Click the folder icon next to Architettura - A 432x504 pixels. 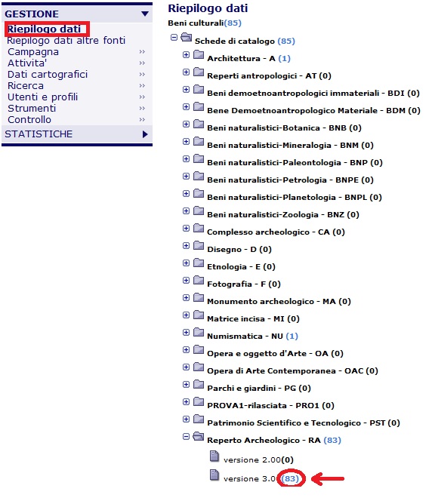[199, 54]
